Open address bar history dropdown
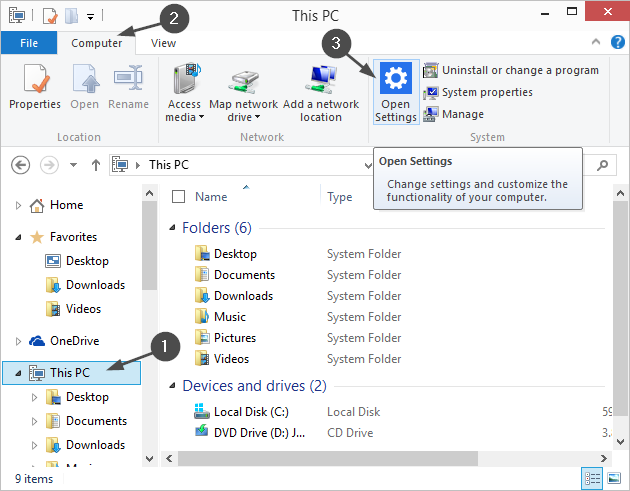Image resolution: width=630 pixels, height=491 pixels. [368, 165]
